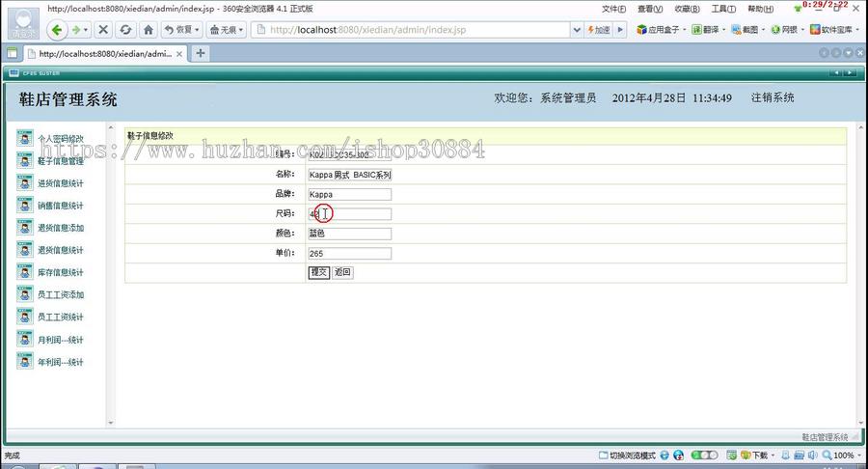Click the speaker mute icon in status bar
The height and width of the screenshot is (469, 868).
812,455
